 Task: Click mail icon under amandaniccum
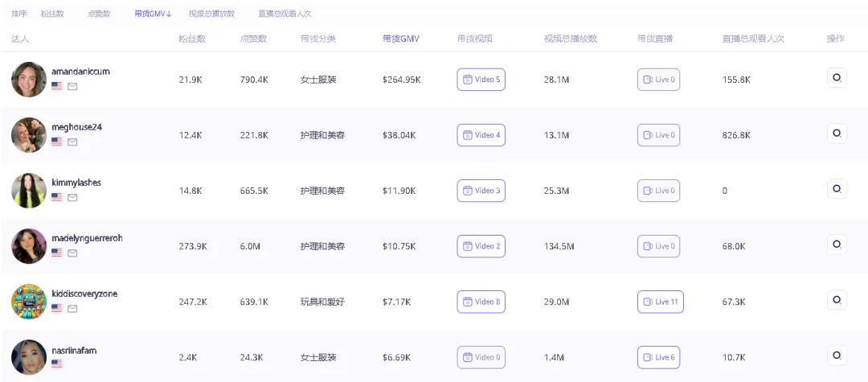coord(72,86)
